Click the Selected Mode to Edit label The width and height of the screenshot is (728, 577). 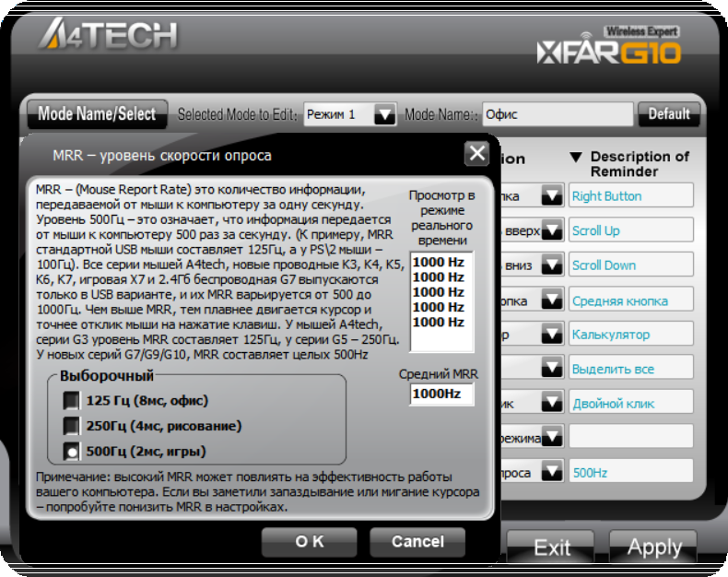click(237, 114)
